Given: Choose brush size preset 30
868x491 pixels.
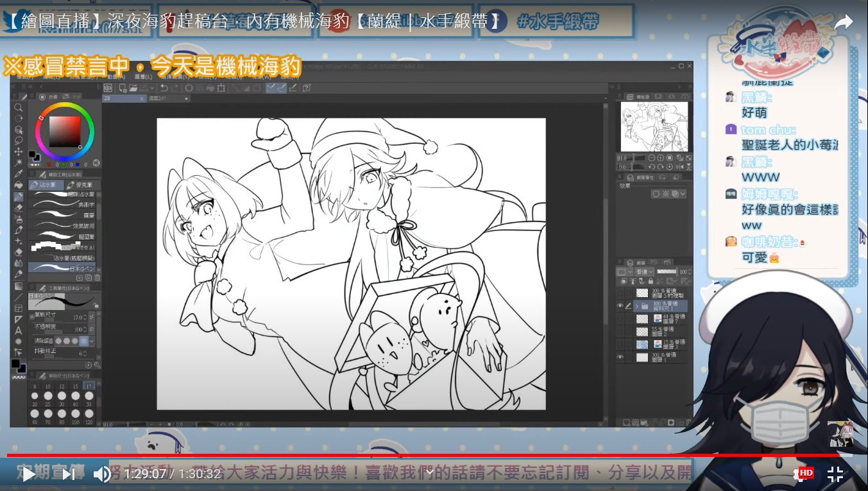Looking at the screenshot, I should [62, 400].
